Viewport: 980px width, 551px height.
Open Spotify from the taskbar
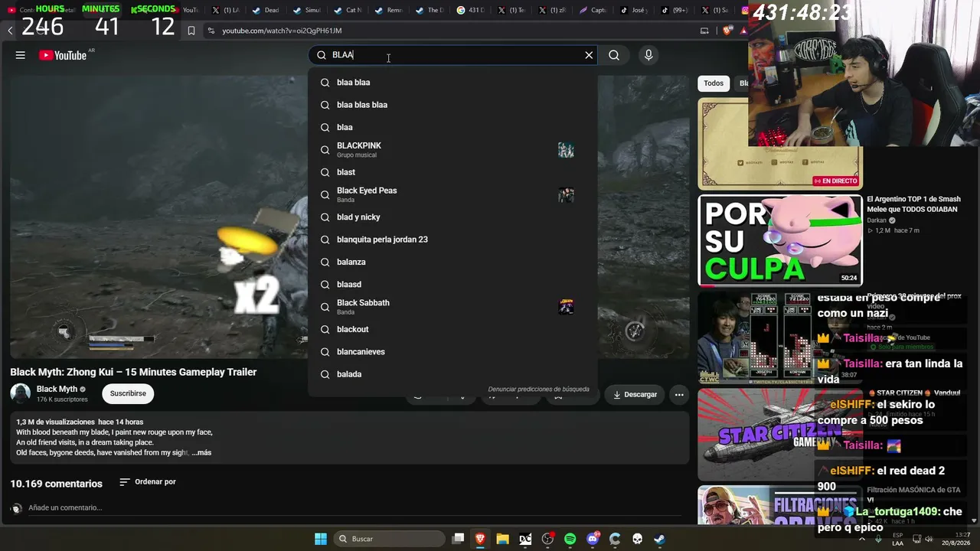570,539
